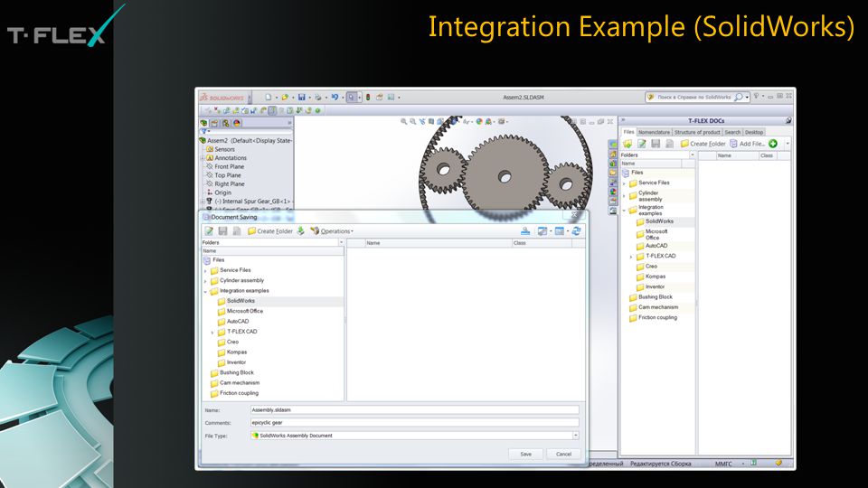868x488 pixels.
Task: Click Add File in T-FLEX DOCs toolbar
Action: pos(748,144)
